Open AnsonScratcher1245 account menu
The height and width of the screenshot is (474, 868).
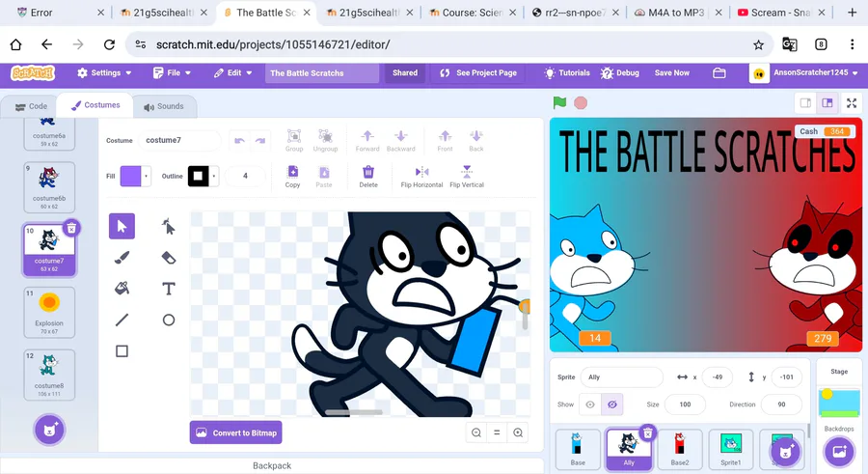click(x=805, y=72)
